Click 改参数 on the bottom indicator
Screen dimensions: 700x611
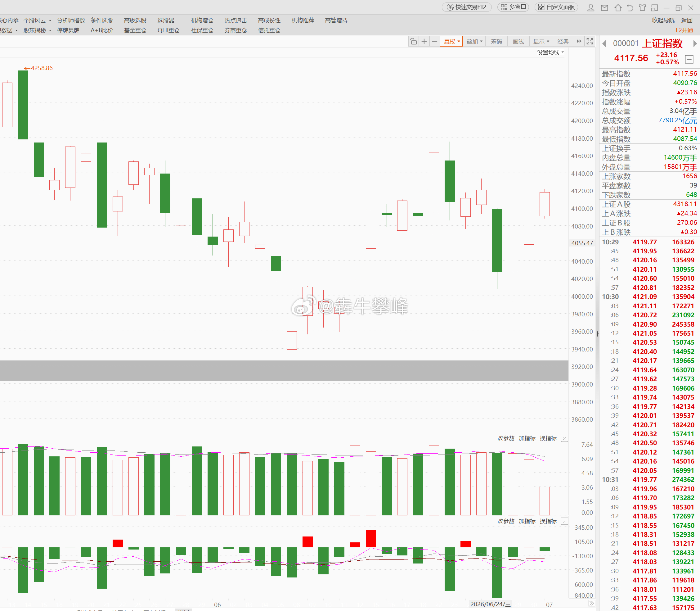[506, 521]
